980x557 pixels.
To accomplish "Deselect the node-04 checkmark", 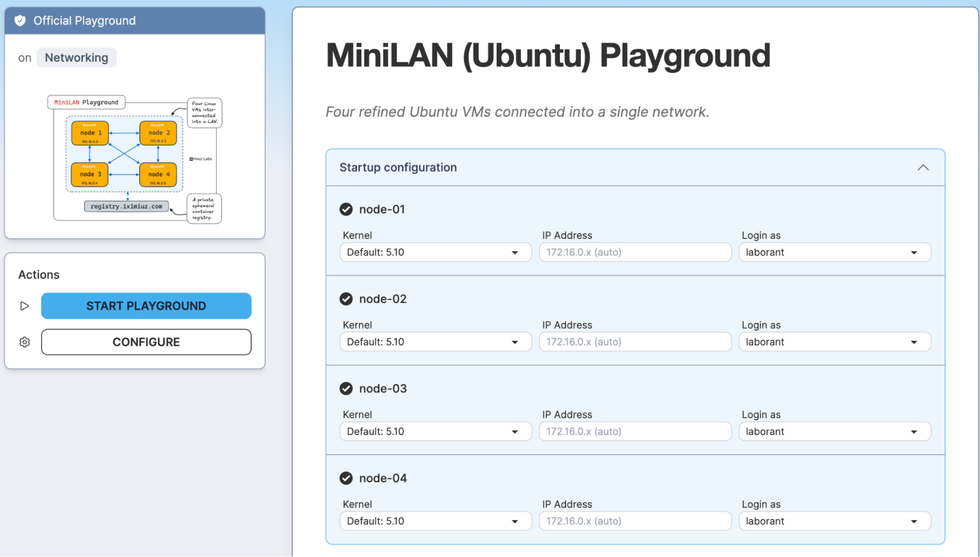I will 346,479.
